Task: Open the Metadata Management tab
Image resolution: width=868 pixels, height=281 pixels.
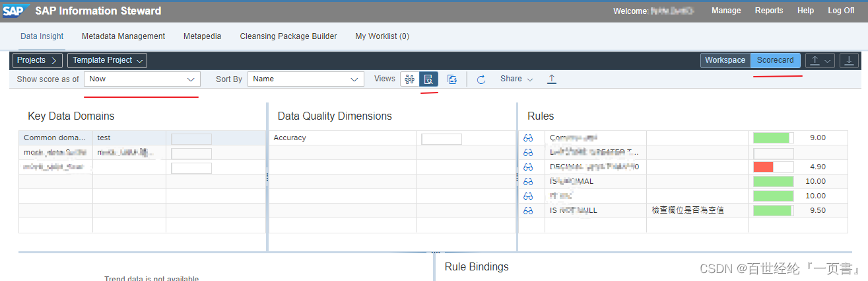Action: pyautogui.click(x=123, y=36)
